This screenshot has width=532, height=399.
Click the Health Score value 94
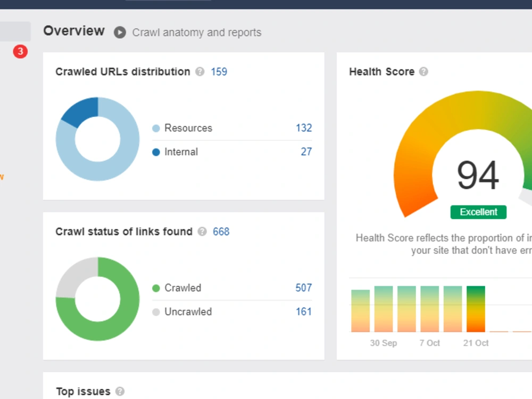[x=478, y=176]
